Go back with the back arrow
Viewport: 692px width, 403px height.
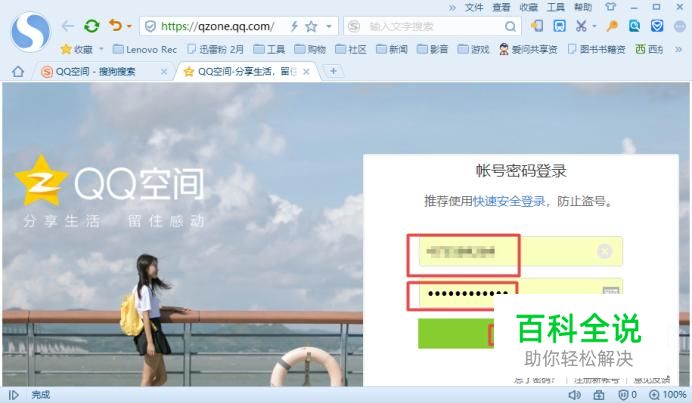click(x=68, y=26)
